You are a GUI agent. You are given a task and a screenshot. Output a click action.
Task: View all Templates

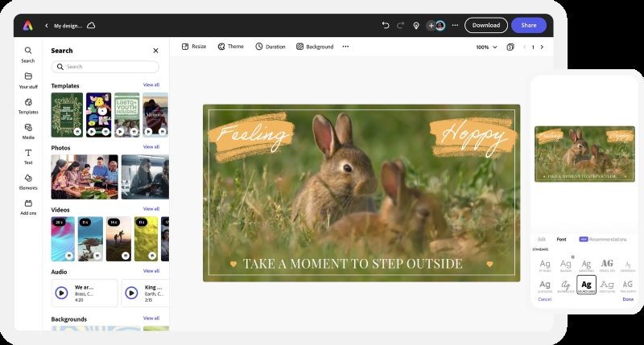[151, 85]
